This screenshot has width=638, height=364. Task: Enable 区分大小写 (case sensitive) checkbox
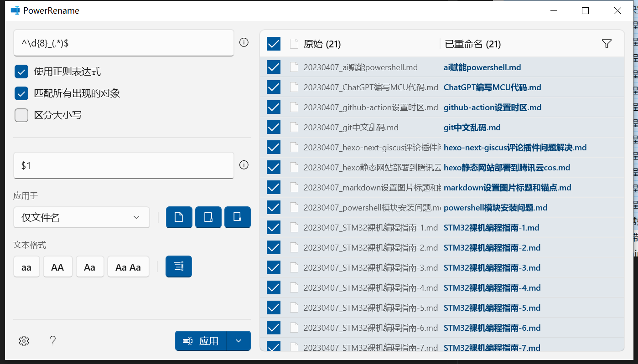[x=21, y=115]
